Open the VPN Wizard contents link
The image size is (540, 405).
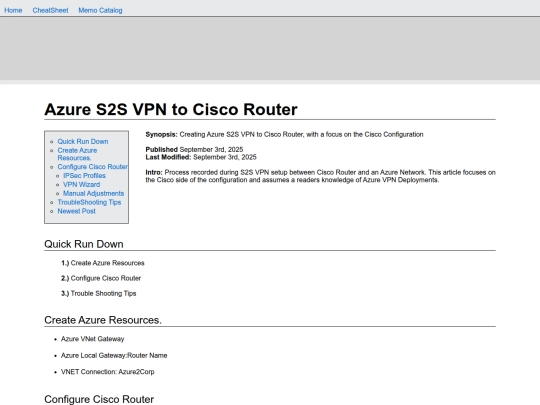[x=82, y=185]
